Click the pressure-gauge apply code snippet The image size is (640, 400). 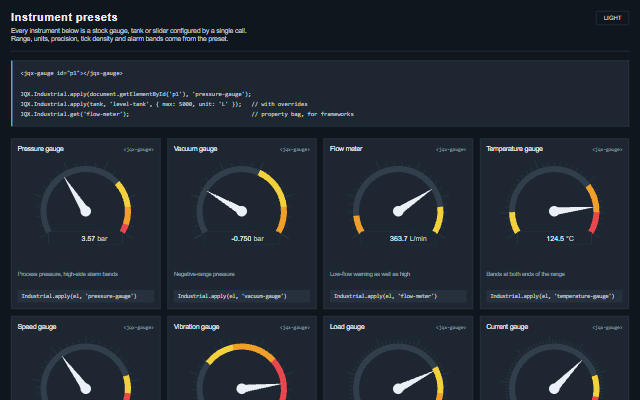click(x=86, y=296)
